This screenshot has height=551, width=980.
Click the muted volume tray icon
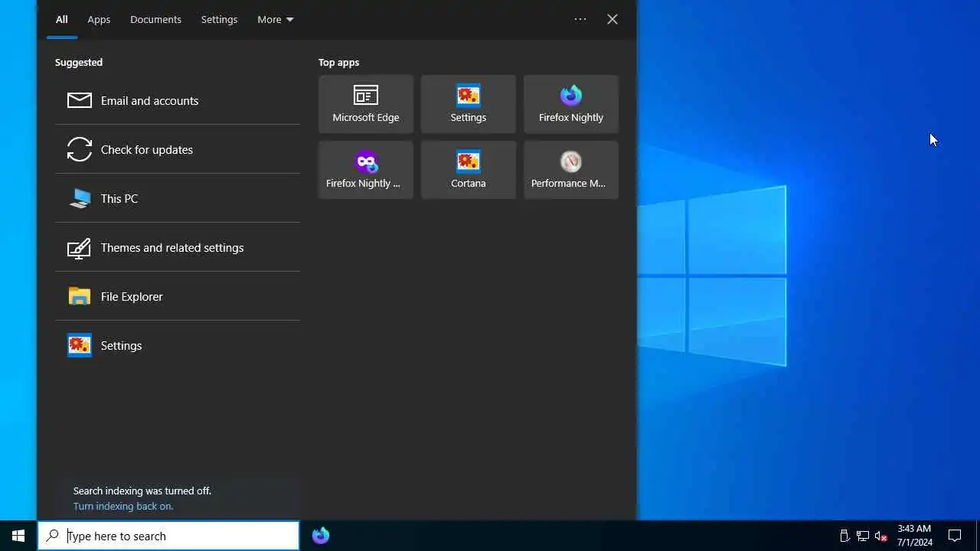tap(880, 536)
